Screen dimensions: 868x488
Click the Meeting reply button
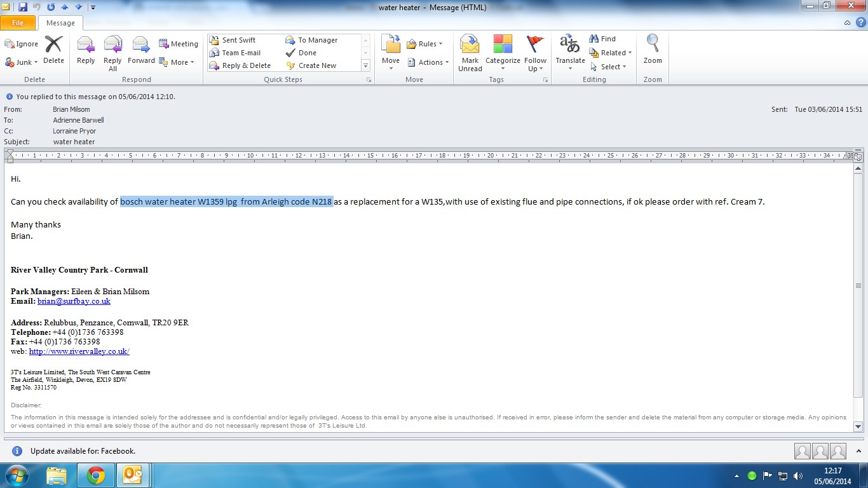(179, 44)
